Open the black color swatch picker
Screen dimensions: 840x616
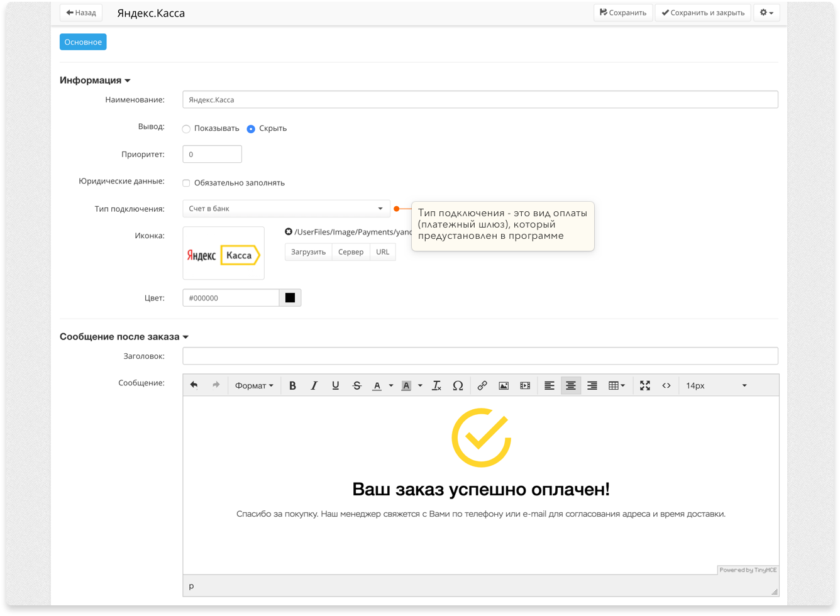pos(290,298)
